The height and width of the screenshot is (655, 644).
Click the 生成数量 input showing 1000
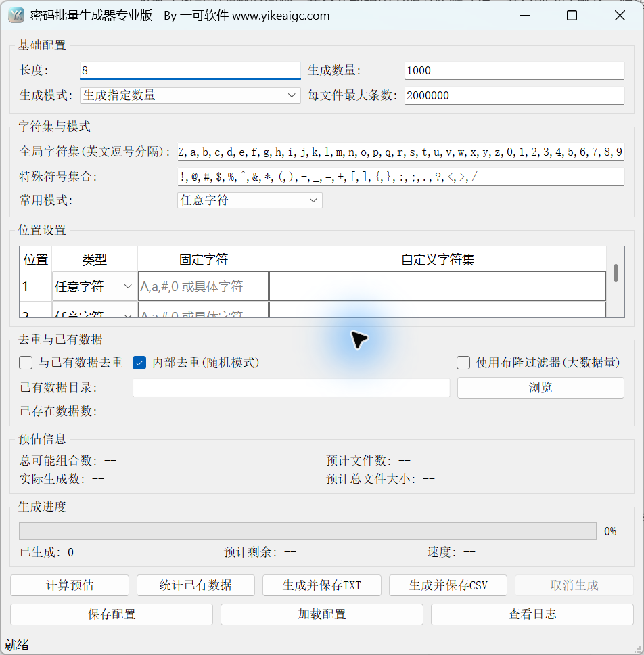[x=515, y=70]
